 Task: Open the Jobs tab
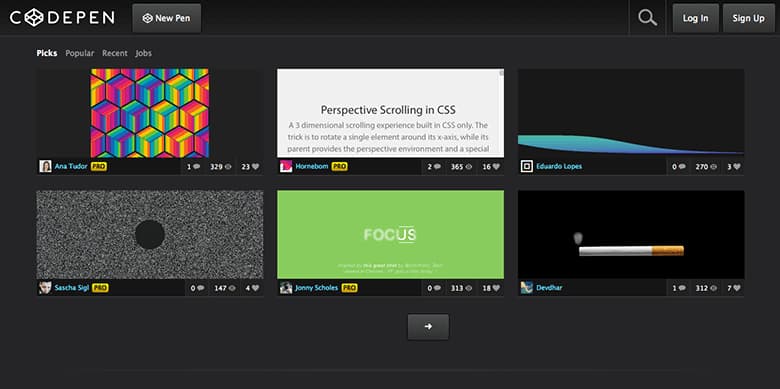[144, 53]
